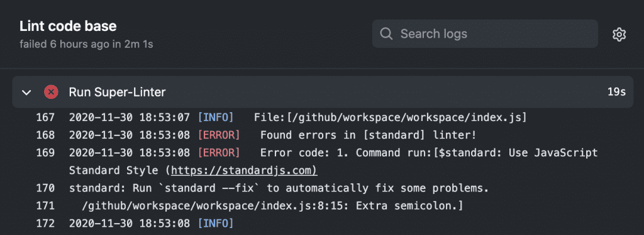Click the [ERROR] tag on line 169
This screenshot has width=644, height=235.
click(219, 152)
